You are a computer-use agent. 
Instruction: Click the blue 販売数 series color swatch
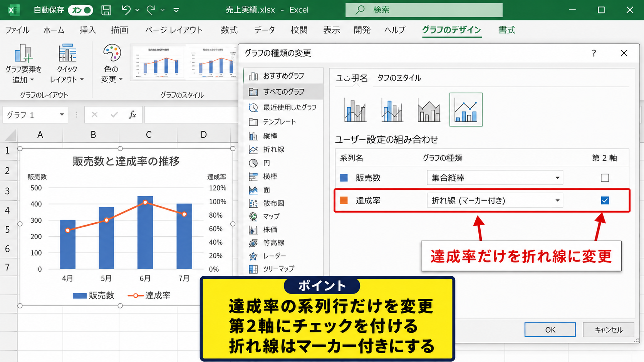coord(344,178)
